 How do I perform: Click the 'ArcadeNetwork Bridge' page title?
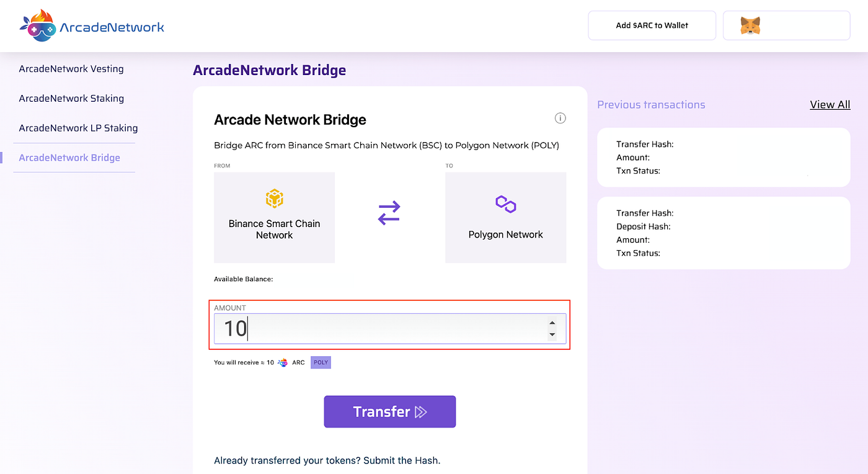(270, 70)
